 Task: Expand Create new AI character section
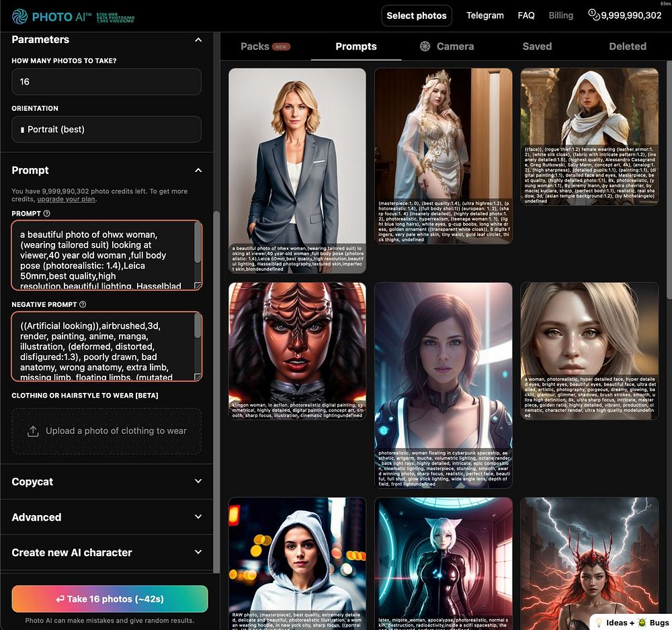point(198,552)
